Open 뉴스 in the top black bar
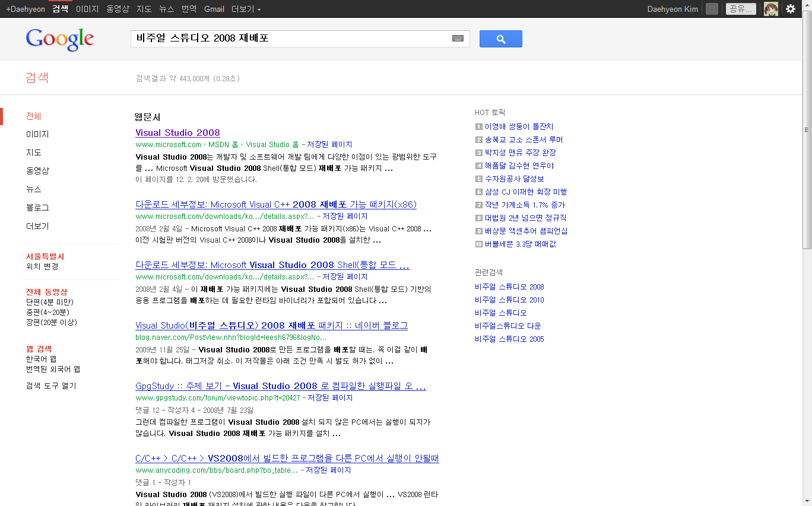 click(167, 9)
